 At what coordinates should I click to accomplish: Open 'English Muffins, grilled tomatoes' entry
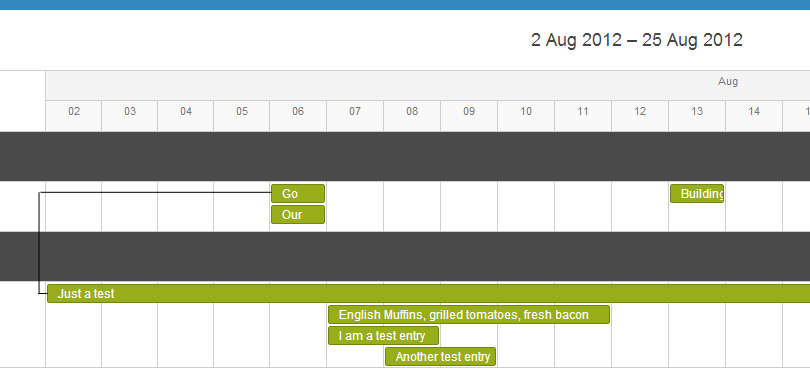(469, 314)
